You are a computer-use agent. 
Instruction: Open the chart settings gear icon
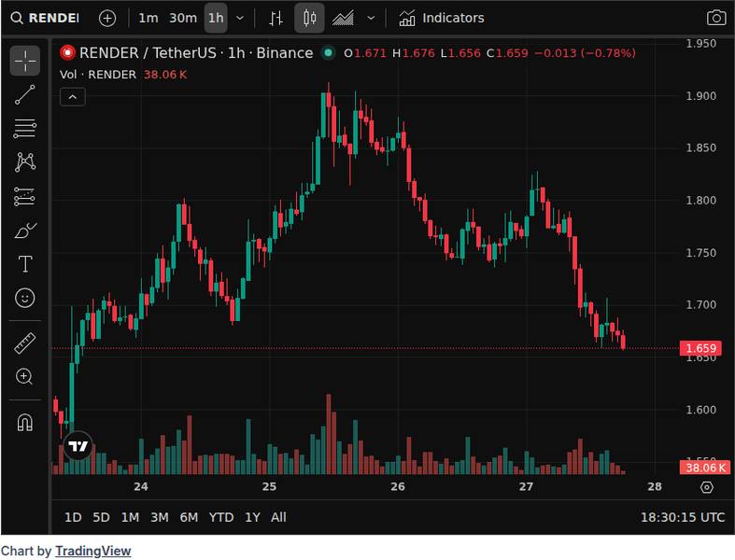(707, 487)
